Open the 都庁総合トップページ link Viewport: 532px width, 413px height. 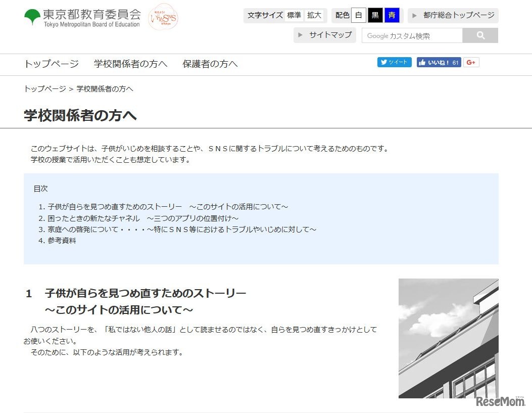(453, 15)
